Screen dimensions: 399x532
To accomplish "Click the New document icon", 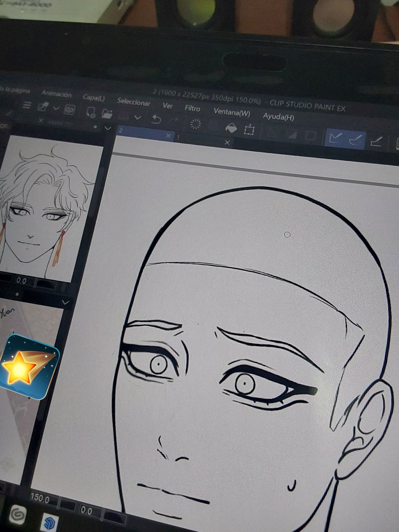I will pyautogui.click(x=91, y=112).
